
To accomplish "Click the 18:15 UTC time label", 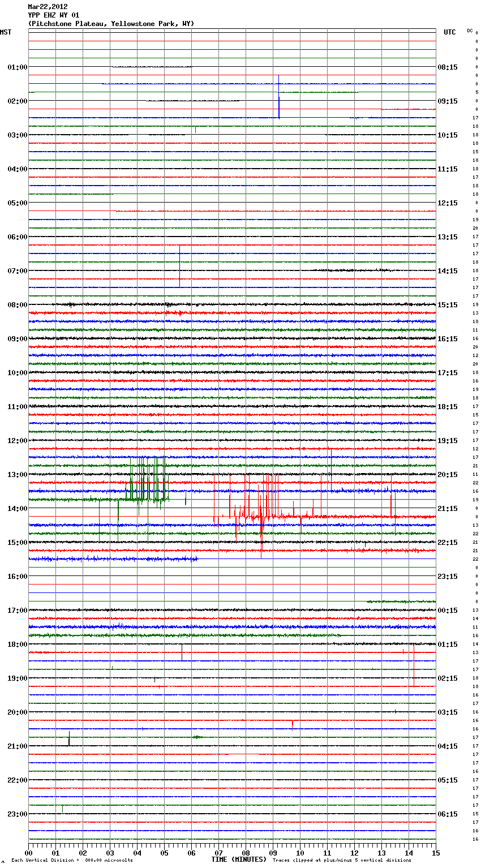I will tap(448, 407).
